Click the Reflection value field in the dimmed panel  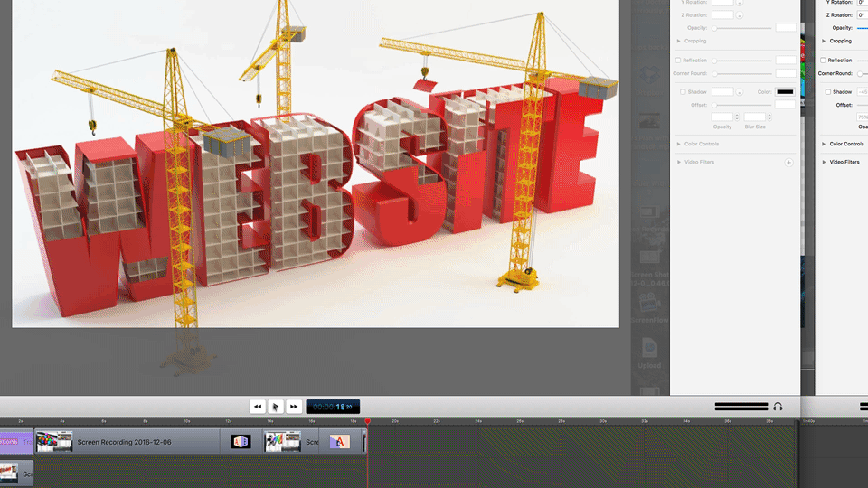click(x=786, y=60)
